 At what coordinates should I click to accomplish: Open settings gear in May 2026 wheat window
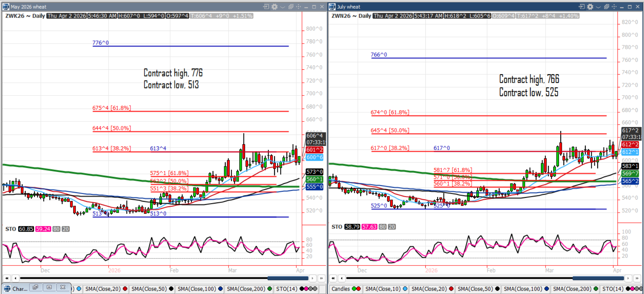275,7
